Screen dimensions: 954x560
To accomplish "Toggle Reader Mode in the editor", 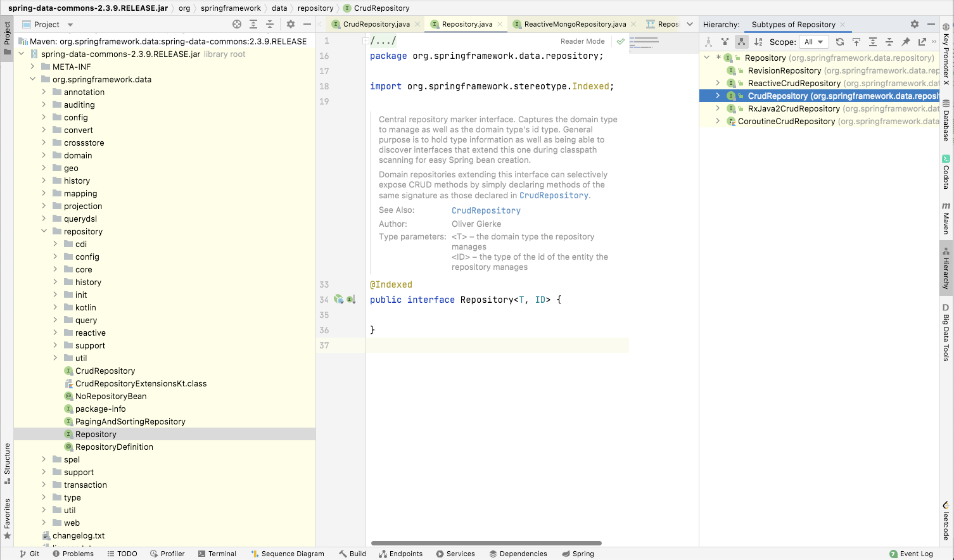I will (x=582, y=41).
